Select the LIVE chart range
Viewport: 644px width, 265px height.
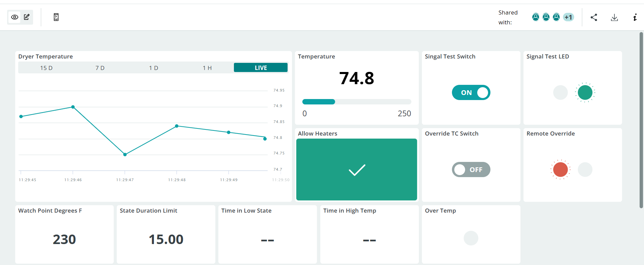[261, 68]
